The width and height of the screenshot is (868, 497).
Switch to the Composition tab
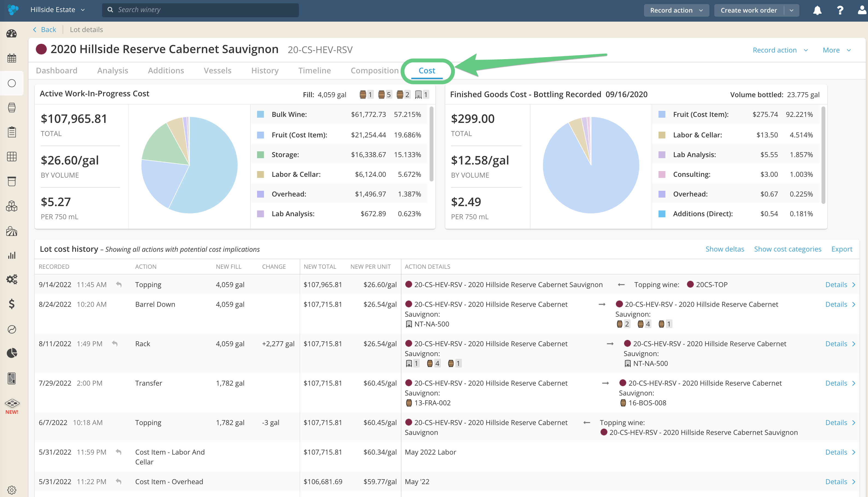374,71
